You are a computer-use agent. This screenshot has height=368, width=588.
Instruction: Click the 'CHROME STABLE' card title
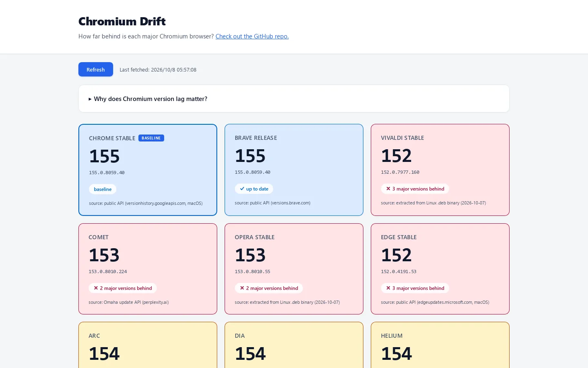coord(112,138)
